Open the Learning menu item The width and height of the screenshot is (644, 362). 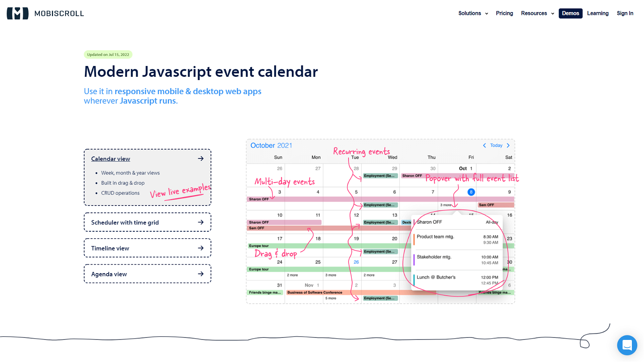(598, 13)
